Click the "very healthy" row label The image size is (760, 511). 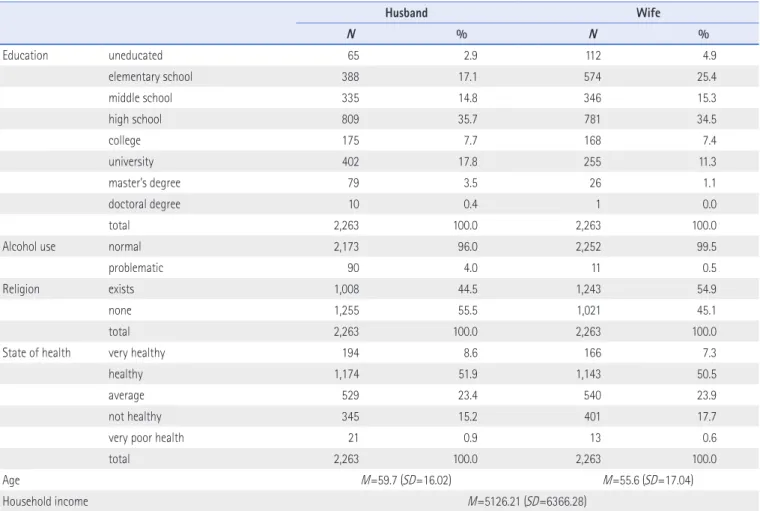[137, 353]
